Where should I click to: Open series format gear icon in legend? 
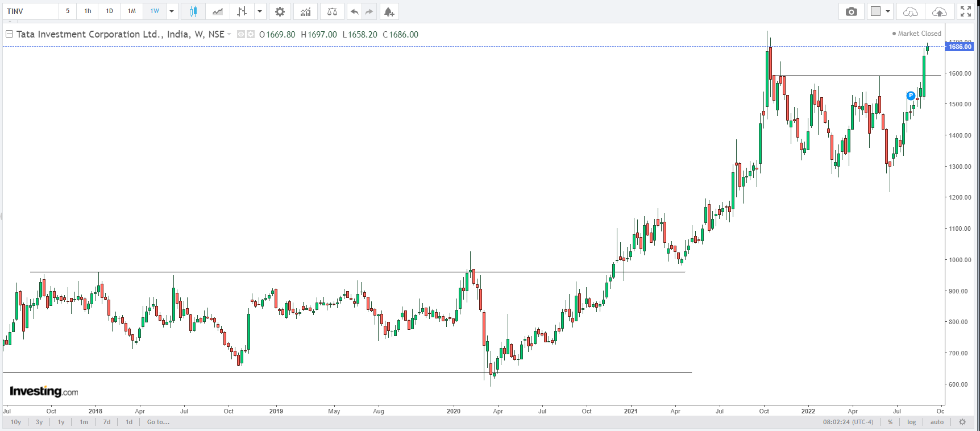click(250, 34)
